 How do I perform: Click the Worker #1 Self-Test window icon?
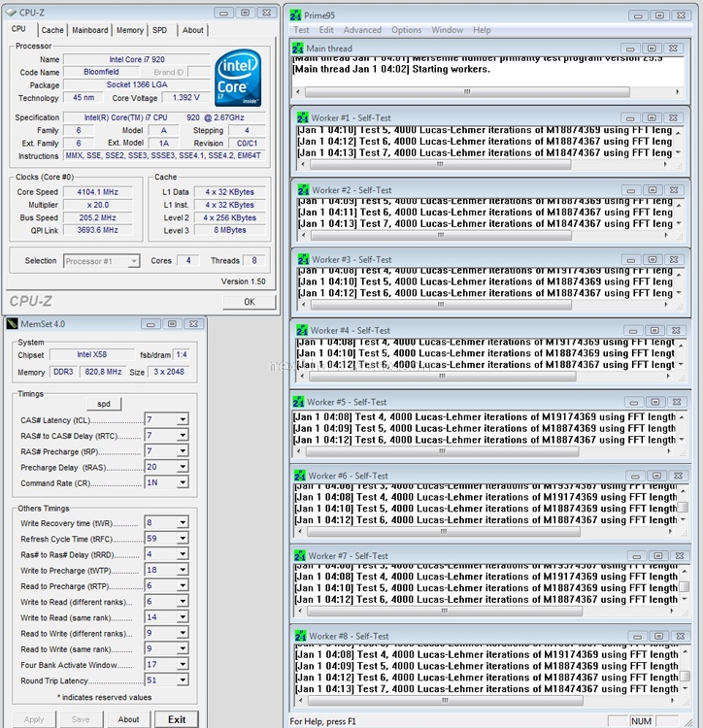pyautogui.click(x=303, y=117)
